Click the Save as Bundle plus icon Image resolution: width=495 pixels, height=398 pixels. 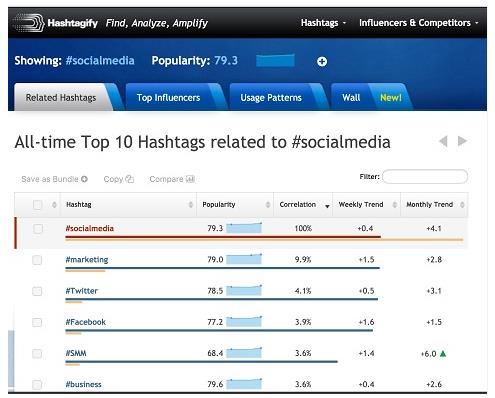coord(84,179)
